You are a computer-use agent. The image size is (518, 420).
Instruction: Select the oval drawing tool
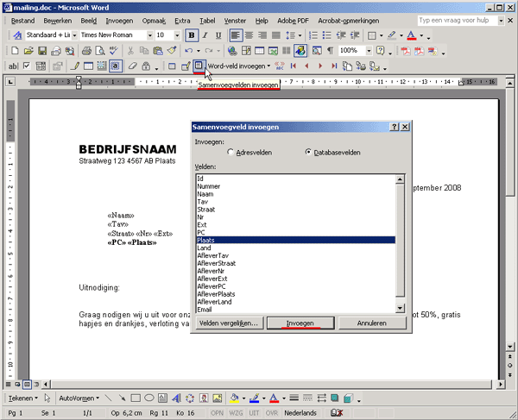click(x=149, y=398)
